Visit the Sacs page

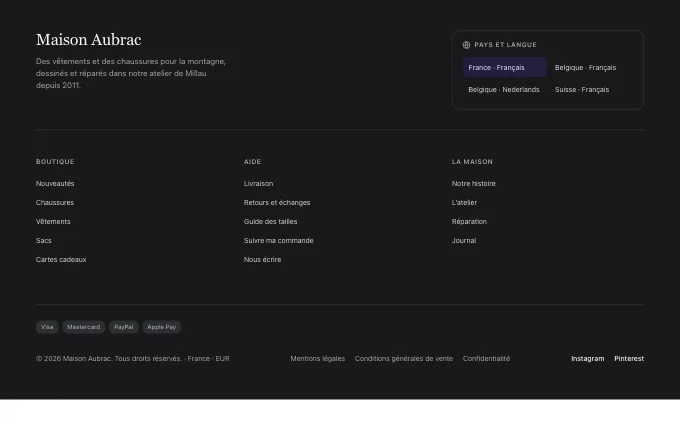(x=43, y=241)
